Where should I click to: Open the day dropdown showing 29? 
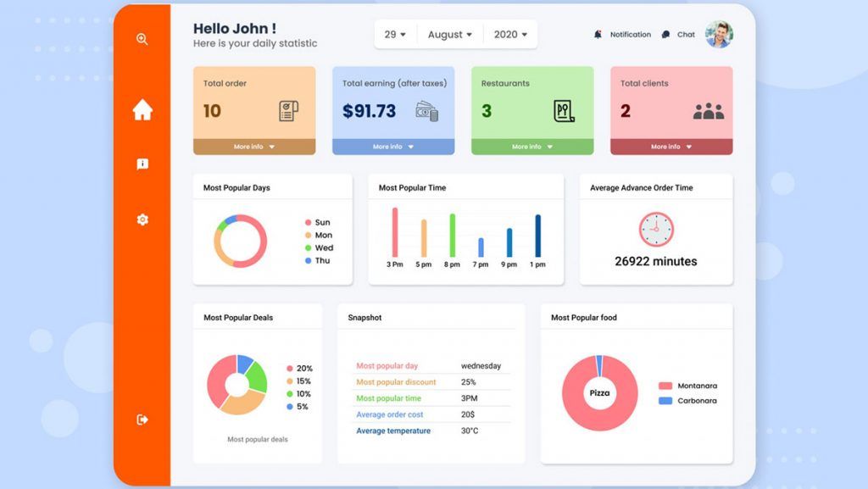pos(395,34)
